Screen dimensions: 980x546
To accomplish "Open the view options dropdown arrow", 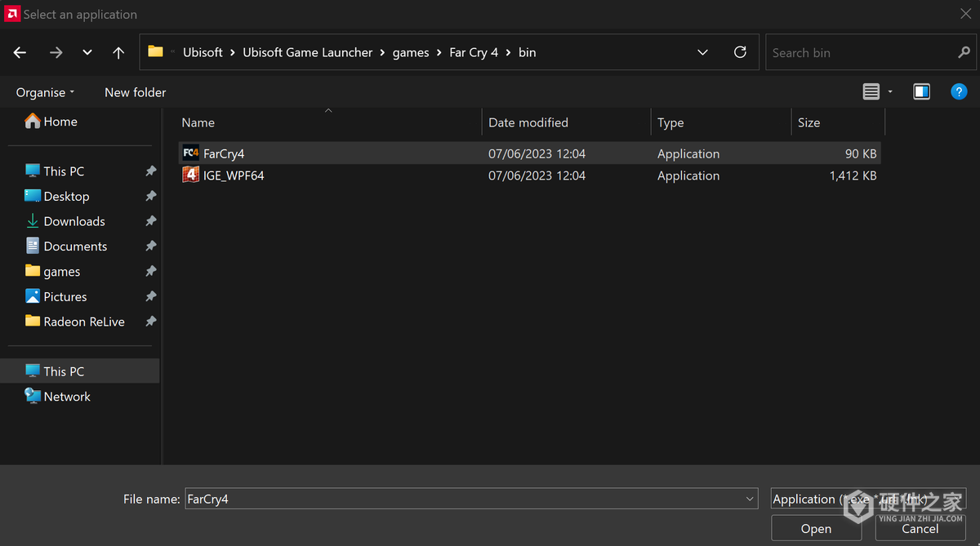I will click(x=890, y=92).
